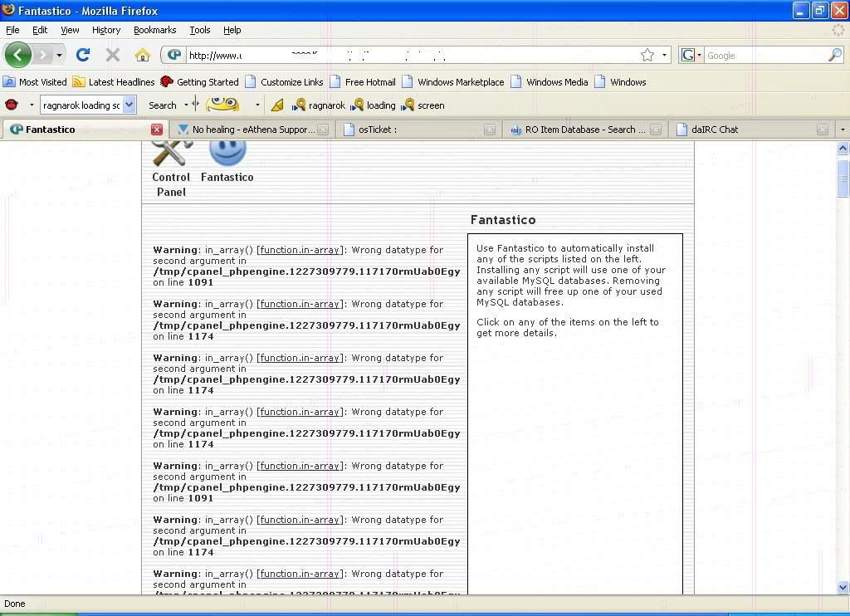Bookmark this page with the star
The height and width of the screenshot is (616, 850).
click(x=647, y=56)
